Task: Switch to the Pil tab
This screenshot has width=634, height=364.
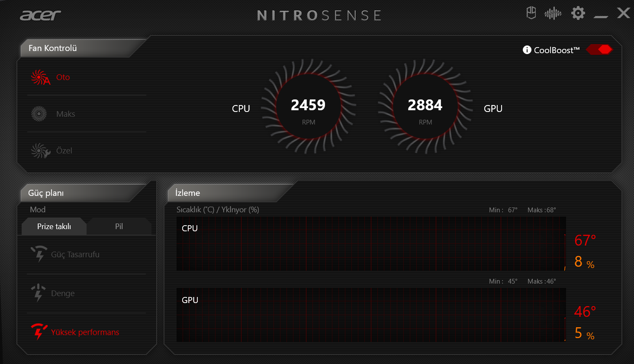Action: 119,227
